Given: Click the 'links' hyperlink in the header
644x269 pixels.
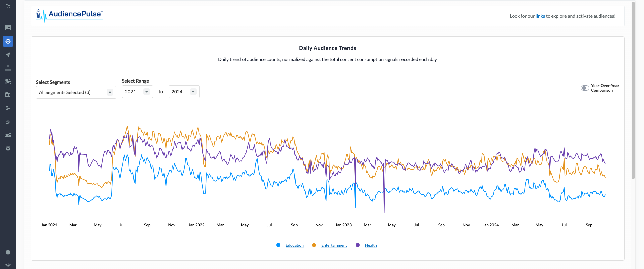Looking at the screenshot, I should click(x=540, y=16).
